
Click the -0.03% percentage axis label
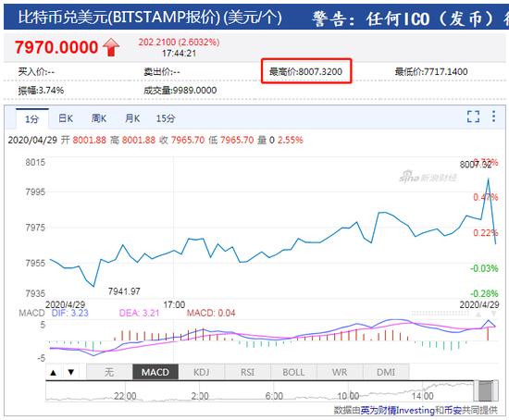point(484,268)
